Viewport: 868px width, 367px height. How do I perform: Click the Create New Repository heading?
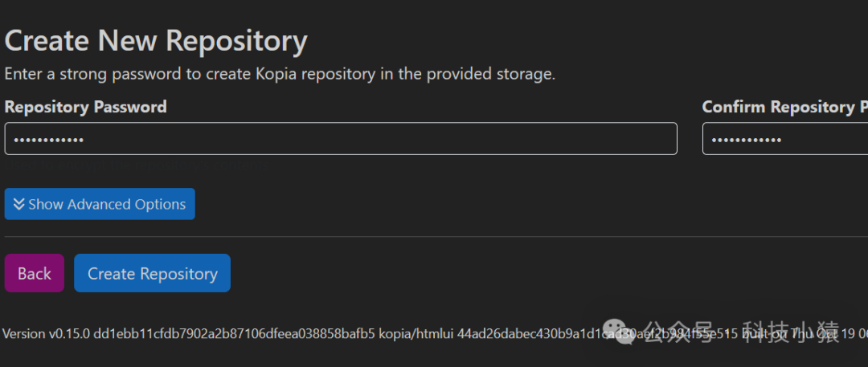(x=156, y=40)
